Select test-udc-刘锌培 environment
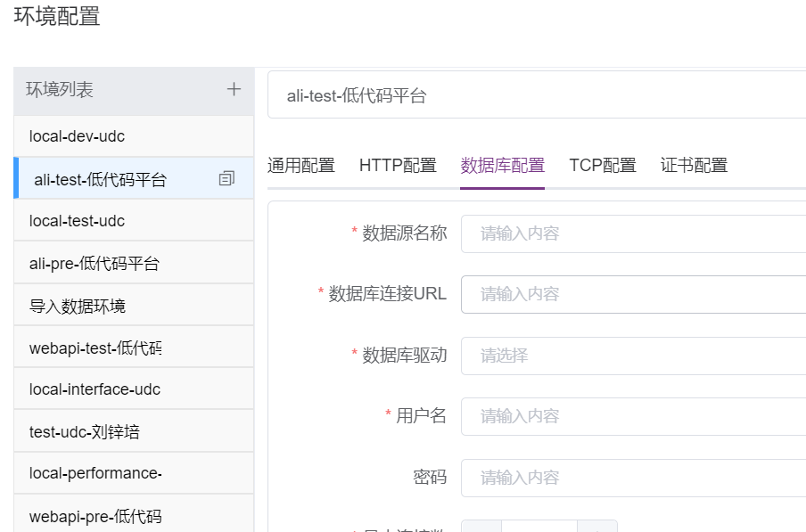The image size is (806, 532). pos(85,432)
